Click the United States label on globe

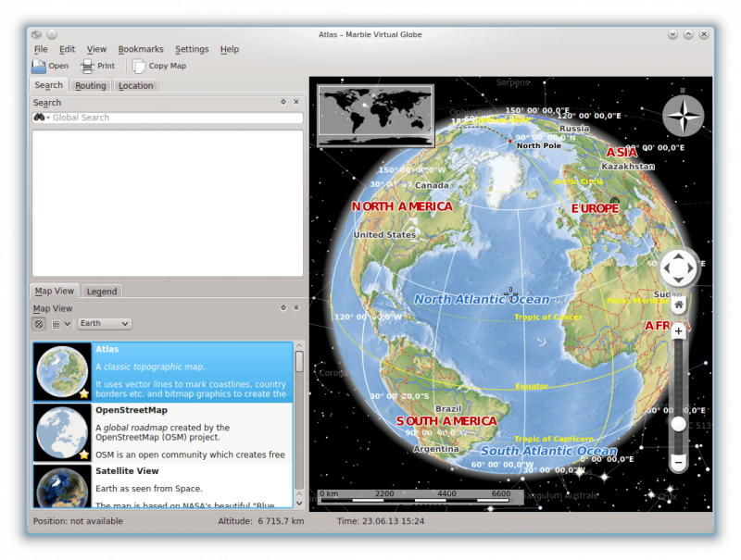pyautogui.click(x=384, y=235)
